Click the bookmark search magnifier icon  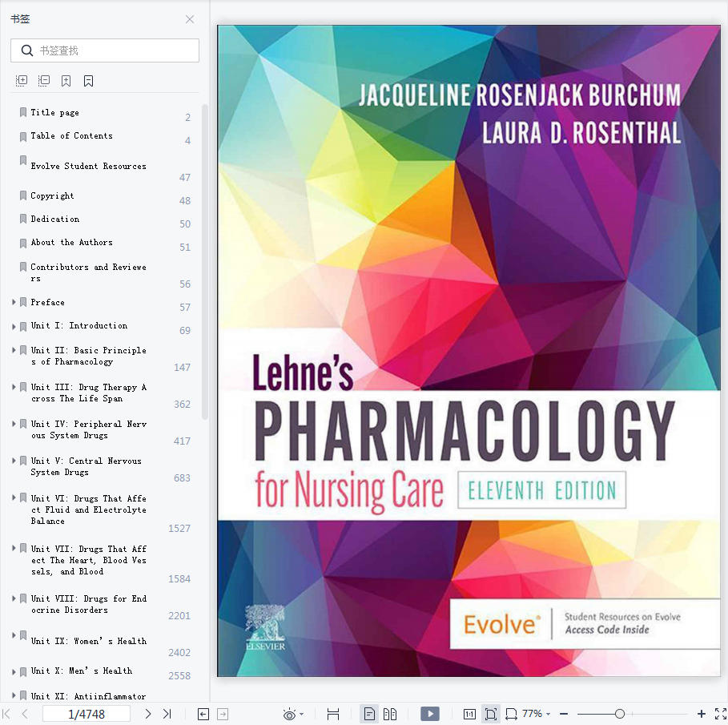pos(27,50)
